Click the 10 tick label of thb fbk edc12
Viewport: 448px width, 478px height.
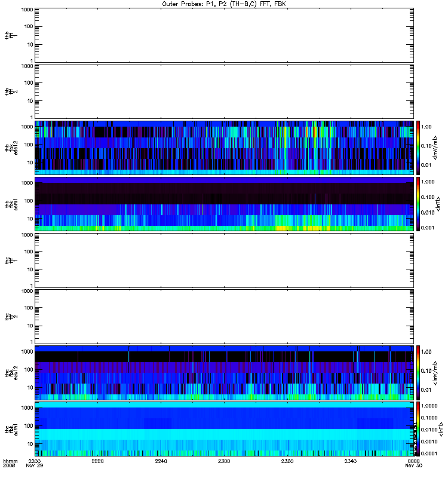coord(30,163)
